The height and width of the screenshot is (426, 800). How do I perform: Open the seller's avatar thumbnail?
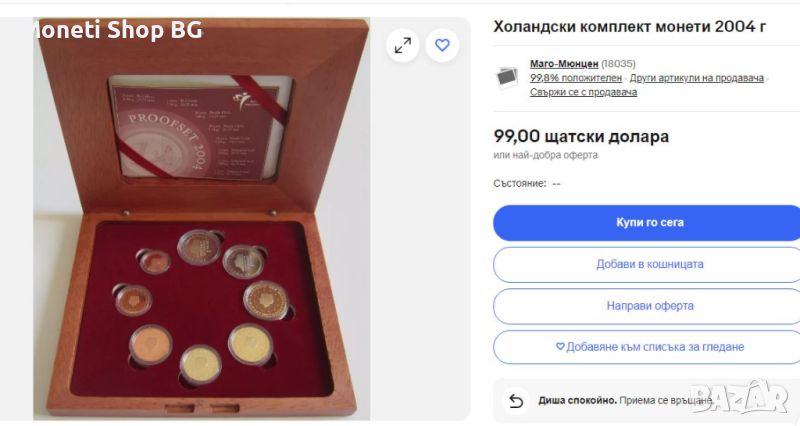507,78
